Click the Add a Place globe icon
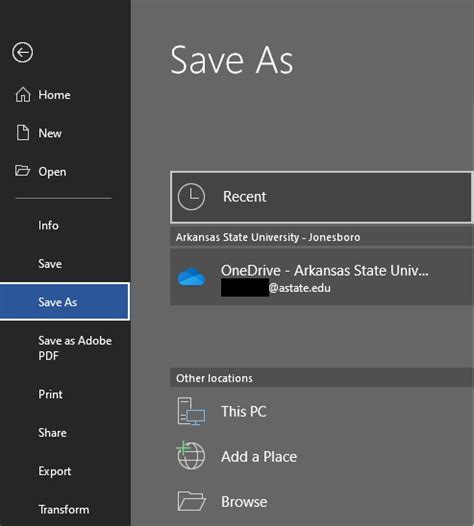 tap(191, 456)
